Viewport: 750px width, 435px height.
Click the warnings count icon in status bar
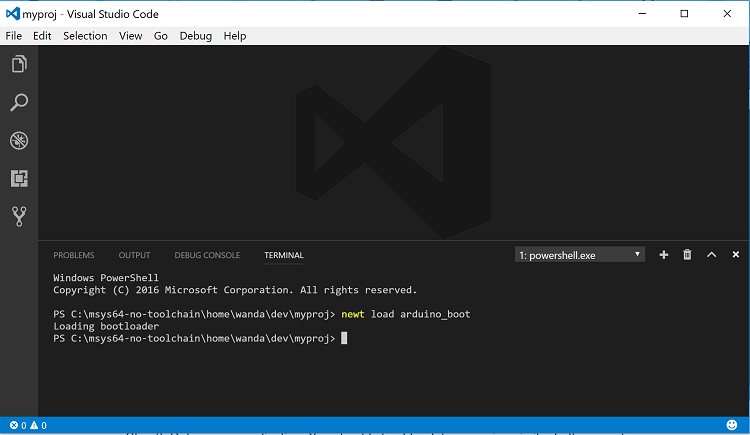point(34,425)
